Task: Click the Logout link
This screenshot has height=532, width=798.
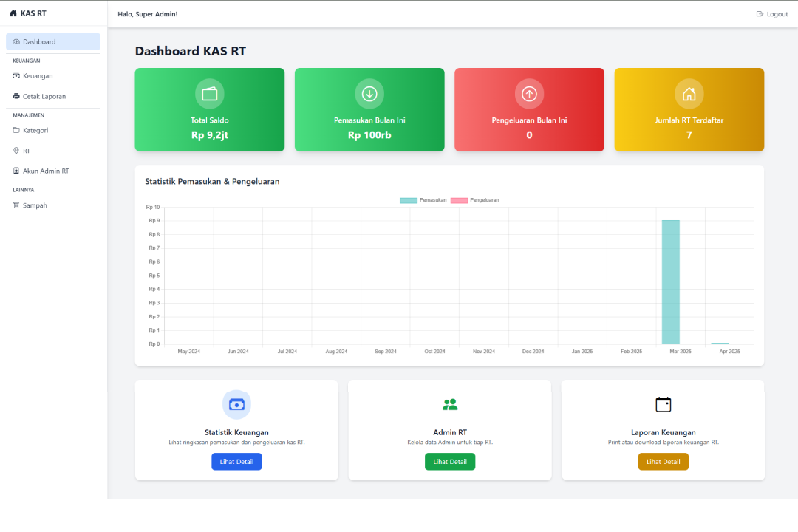Action: 771,13
